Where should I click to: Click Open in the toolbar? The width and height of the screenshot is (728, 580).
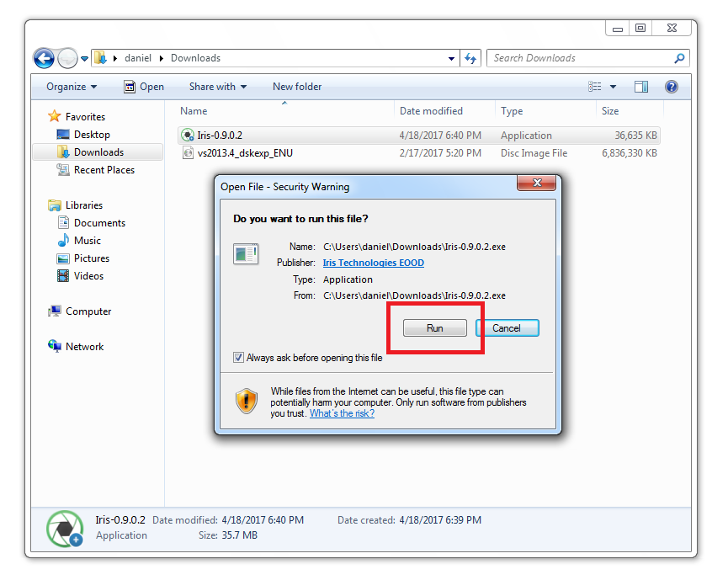coord(144,87)
